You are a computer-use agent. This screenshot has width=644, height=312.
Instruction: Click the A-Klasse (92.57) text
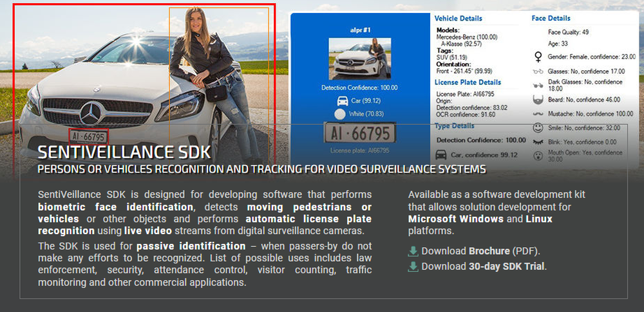point(462,44)
